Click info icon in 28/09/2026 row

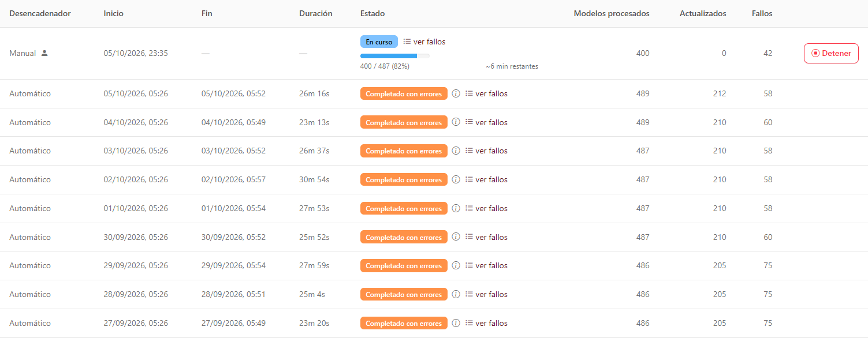coord(456,294)
